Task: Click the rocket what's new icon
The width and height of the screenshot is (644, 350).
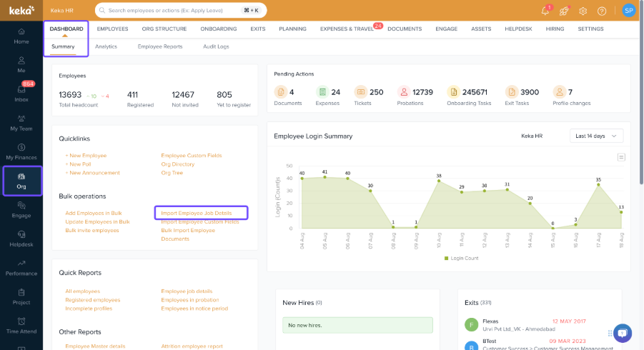Action: pyautogui.click(x=564, y=11)
